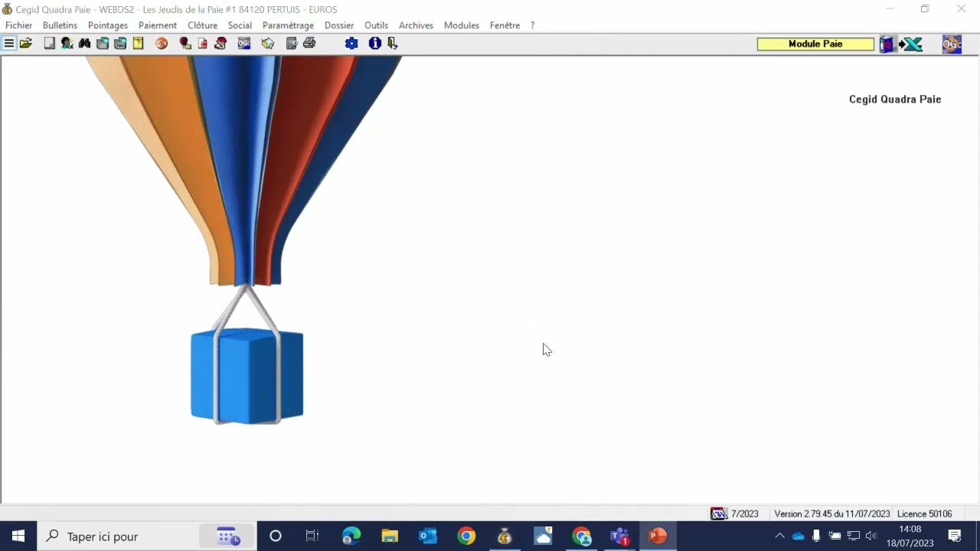This screenshot has width=980, height=551.
Task: Open the Clôture menu
Action: (x=203, y=25)
